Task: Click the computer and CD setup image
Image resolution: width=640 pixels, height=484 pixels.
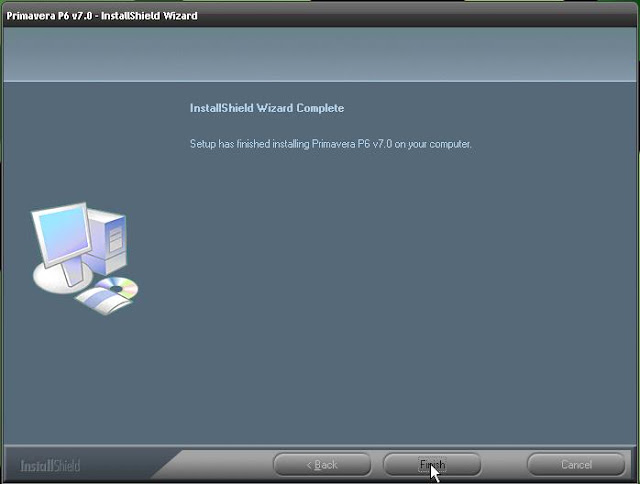Action: [x=85, y=258]
